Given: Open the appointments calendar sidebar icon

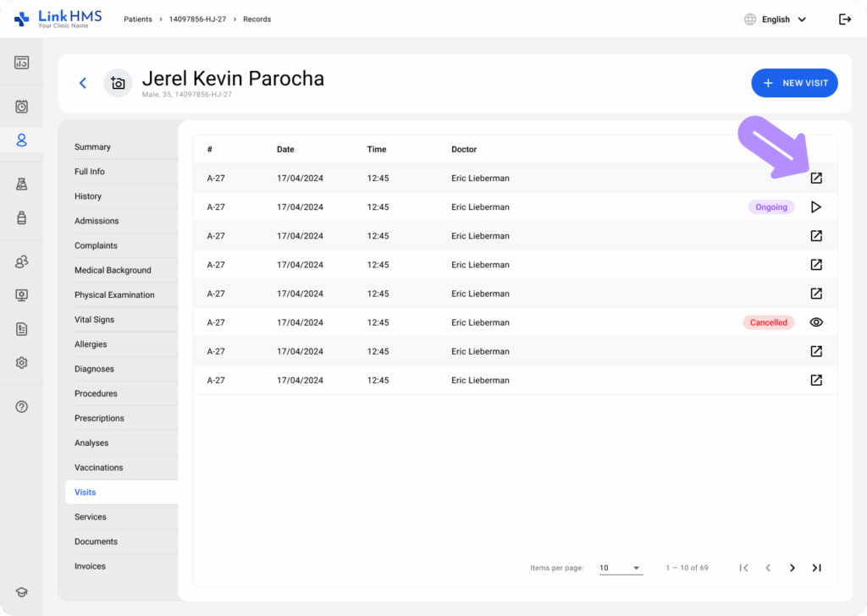Looking at the screenshot, I should 22,107.
